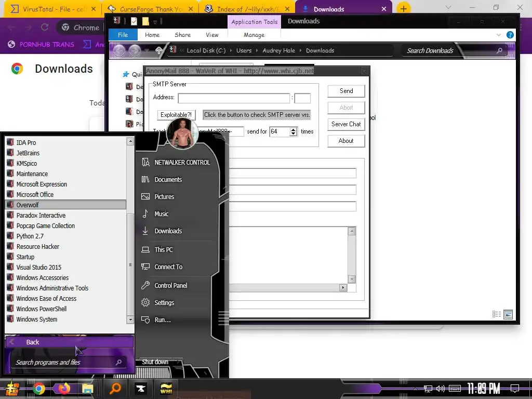
Task: Click the Search programs and files box
Action: (x=68, y=362)
